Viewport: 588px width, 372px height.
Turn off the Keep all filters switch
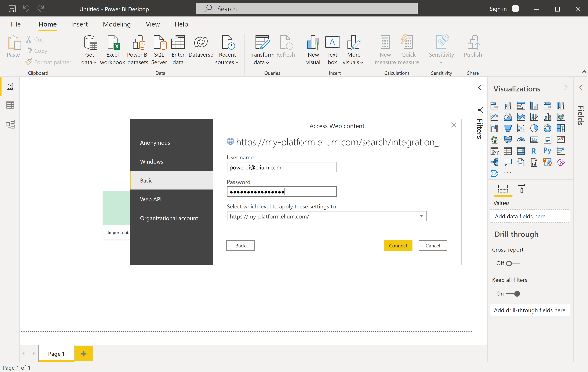(x=513, y=294)
